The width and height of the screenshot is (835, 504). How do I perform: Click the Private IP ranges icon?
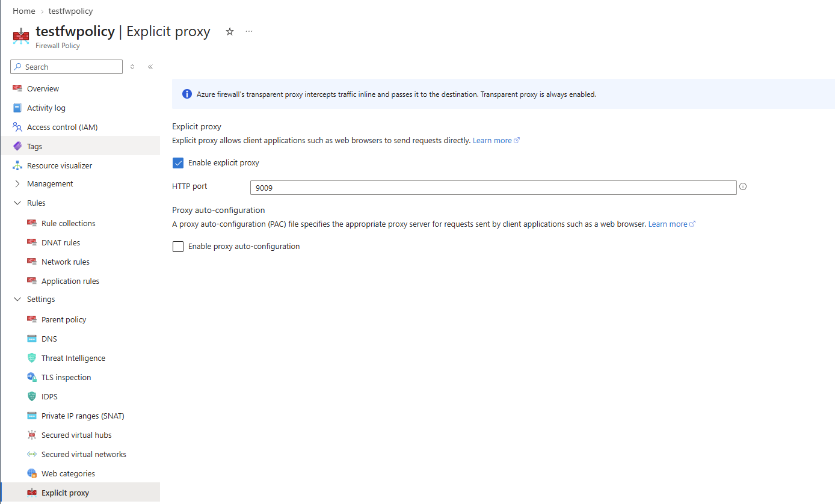[32, 416]
